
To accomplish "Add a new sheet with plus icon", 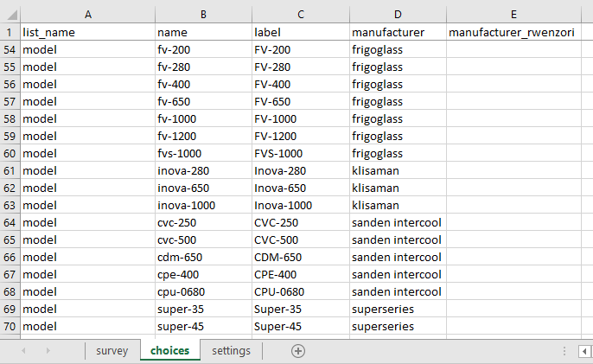I will (x=298, y=351).
